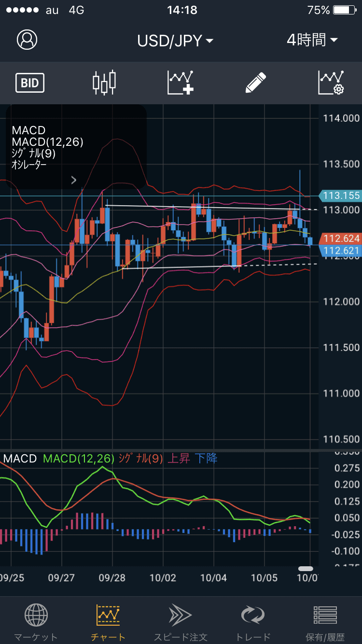The image size is (362, 644).
Task: Change the 4時間 timeframe dropdown
Action: [312, 40]
